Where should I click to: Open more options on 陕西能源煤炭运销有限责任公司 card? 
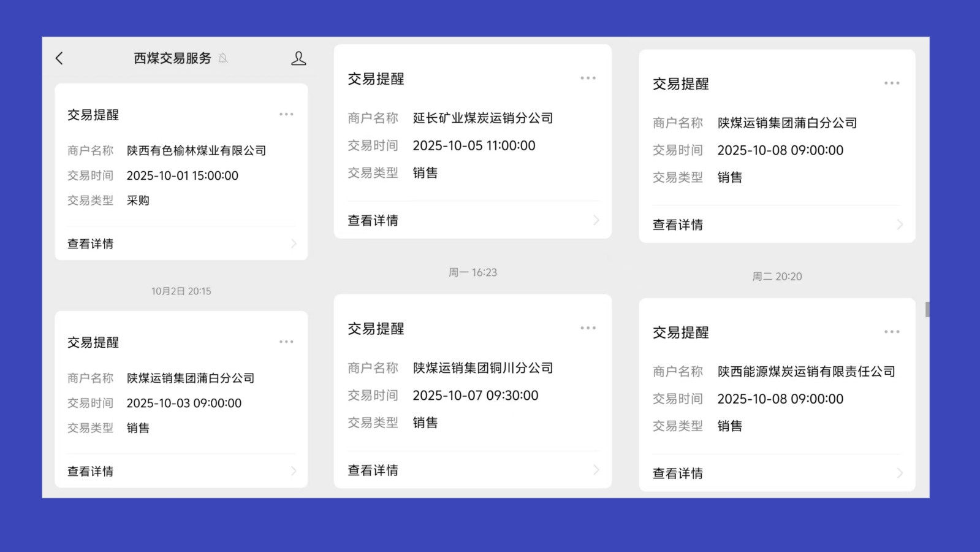892,332
